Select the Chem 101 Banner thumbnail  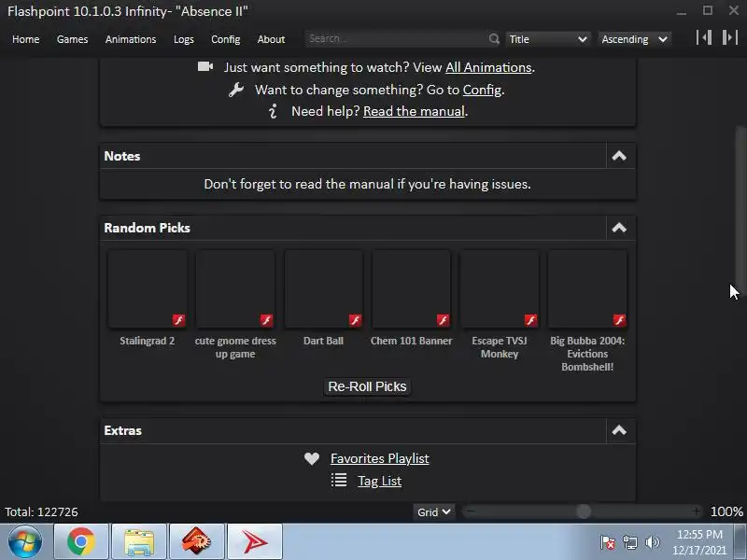pos(411,288)
